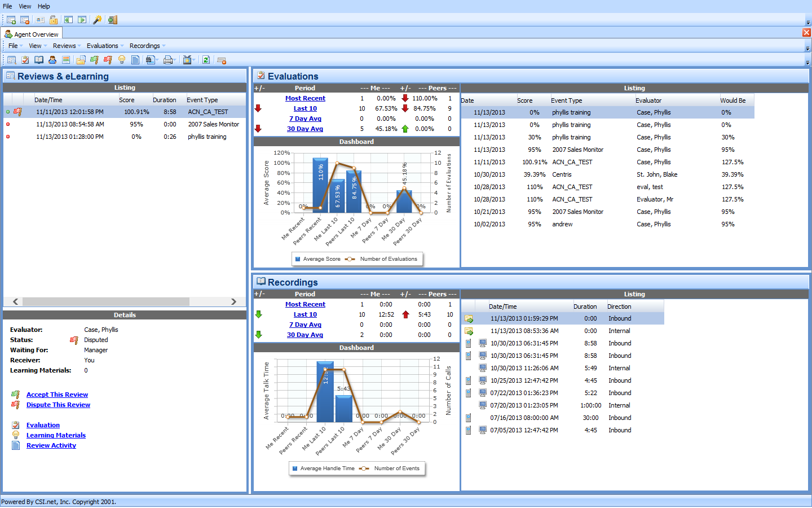
Task: Click the Accept This Review link
Action: pos(57,395)
